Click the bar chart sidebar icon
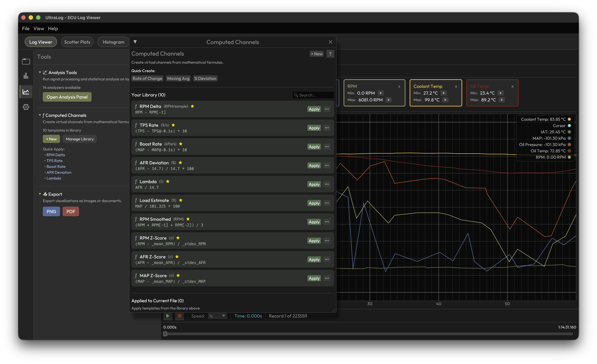This screenshot has height=364, width=597. (26, 76)
